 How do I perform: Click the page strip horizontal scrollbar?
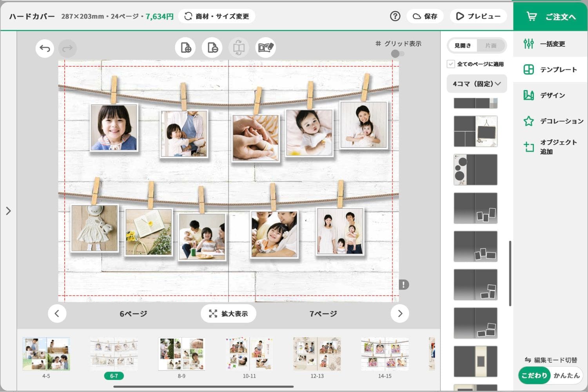tap(203, 387)
